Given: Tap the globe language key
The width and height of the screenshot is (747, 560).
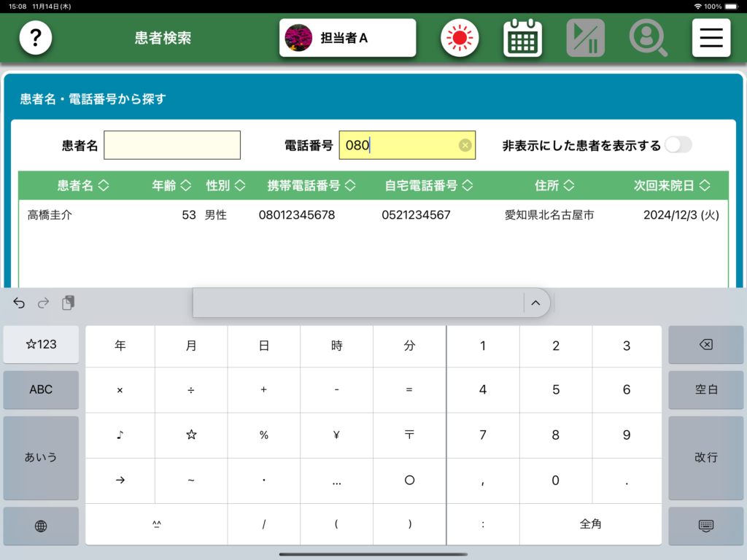Looking at the screenshot, I should pyautogui.click(x=41, y=526).
